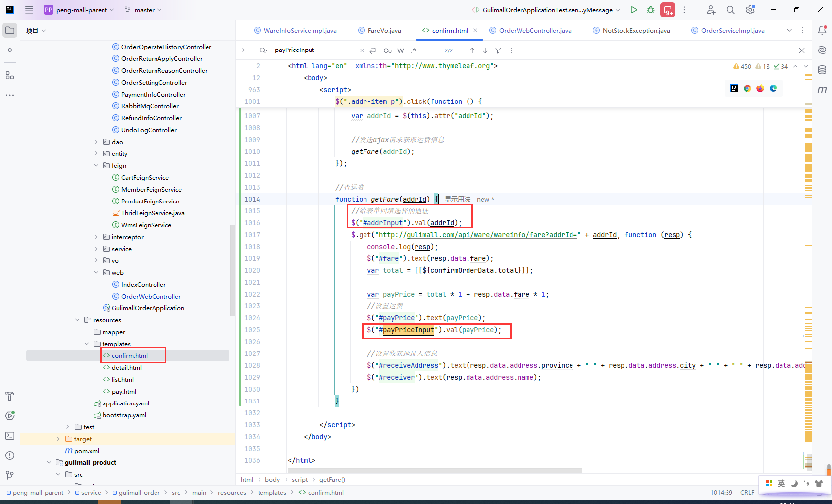Open the 项目 view dropdown
Image resolution: width=832 pixels, height=504 pixels.
pyautogui.click(x=36, y=30)
